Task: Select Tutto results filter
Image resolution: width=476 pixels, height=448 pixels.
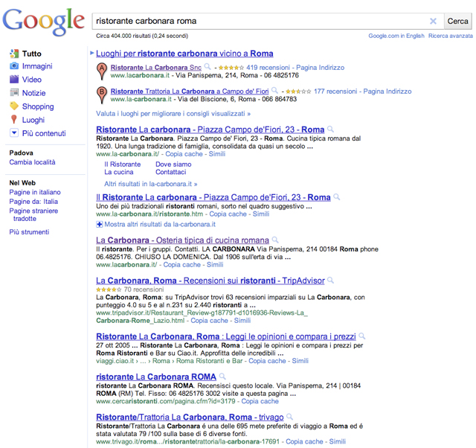Action: 31,54
